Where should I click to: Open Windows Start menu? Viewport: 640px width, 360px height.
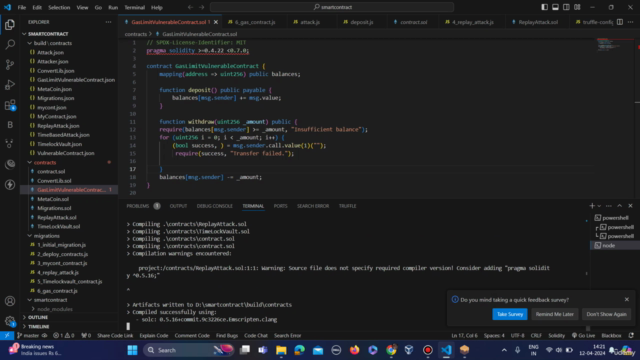132,350
